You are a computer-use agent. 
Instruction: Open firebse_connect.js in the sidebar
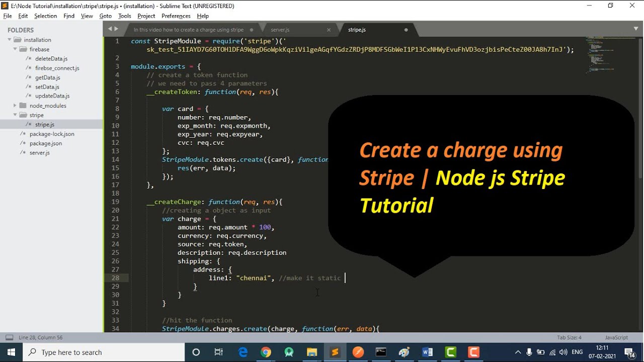click(57, 68)
